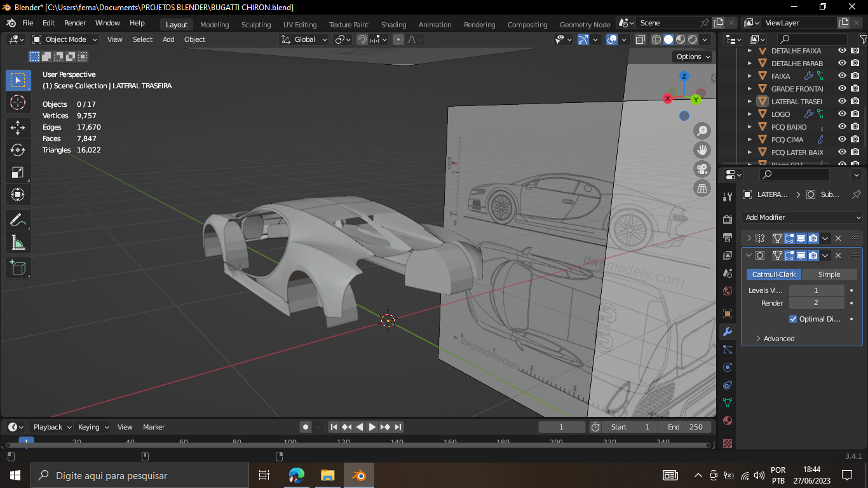Open the Modifier properties wrench tab
Screen dimensions: 868x488
[x=728, y=332]
